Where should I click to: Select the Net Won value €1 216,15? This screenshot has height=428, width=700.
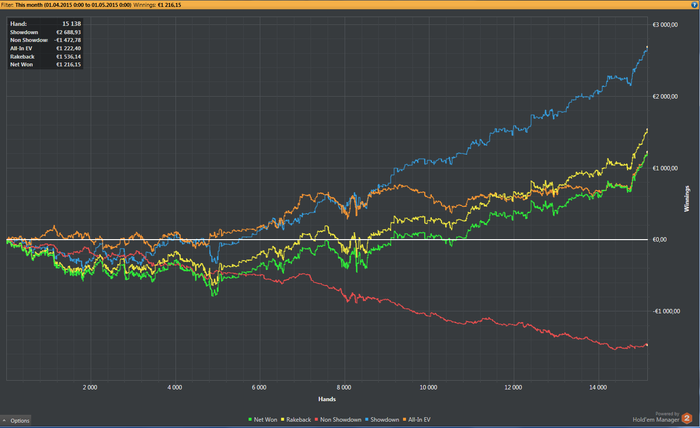[x=68, y=65]
